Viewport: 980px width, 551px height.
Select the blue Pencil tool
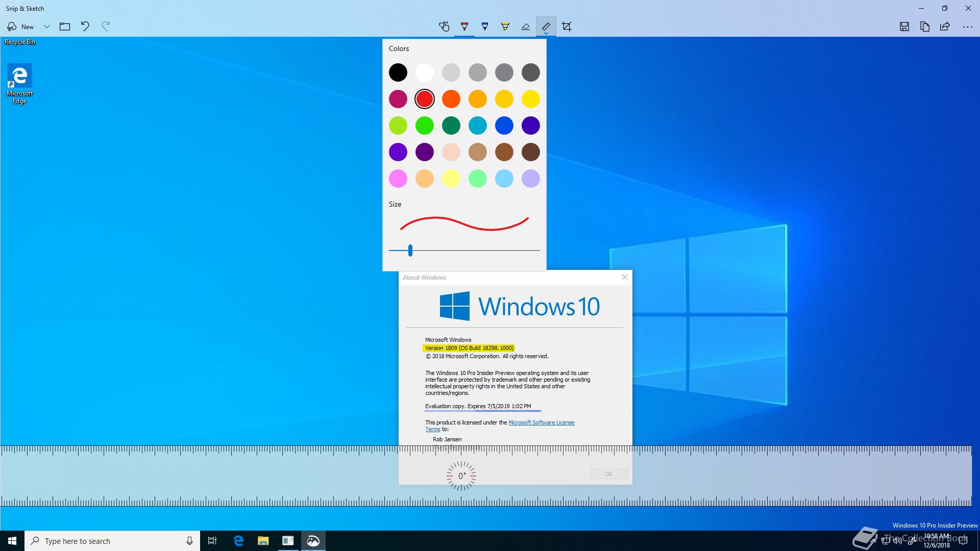pos(485,27)
